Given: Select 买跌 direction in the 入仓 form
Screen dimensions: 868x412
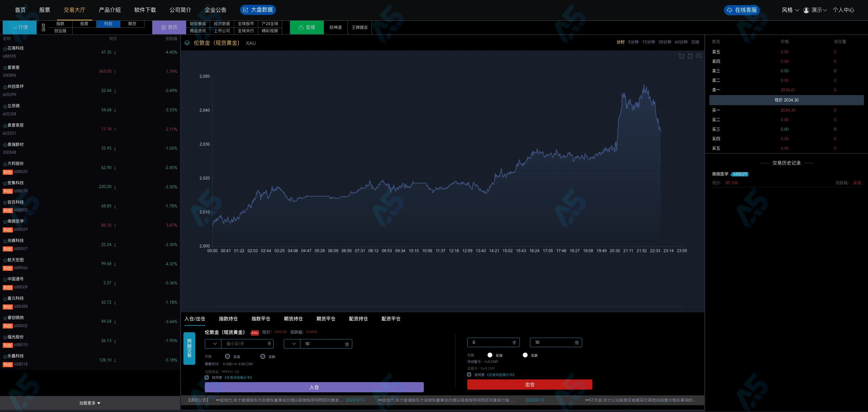Looking at the screenshot, I should 263,356.
